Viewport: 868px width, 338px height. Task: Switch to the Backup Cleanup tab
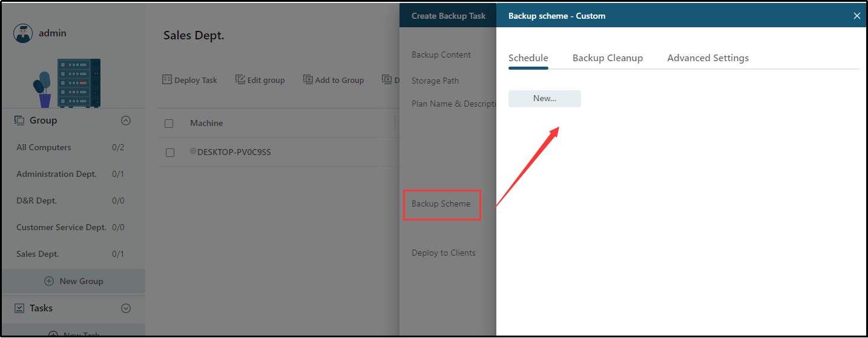[x=608, y=58]
